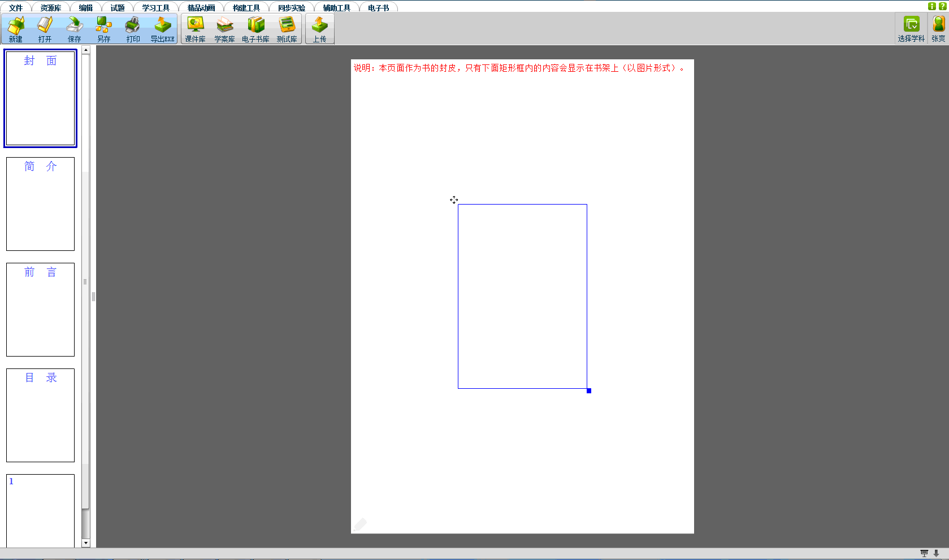Viewport: 949px width, 560px height.
Task: Open the 选择学科 subject selector
Action: (x=911, y=29)
